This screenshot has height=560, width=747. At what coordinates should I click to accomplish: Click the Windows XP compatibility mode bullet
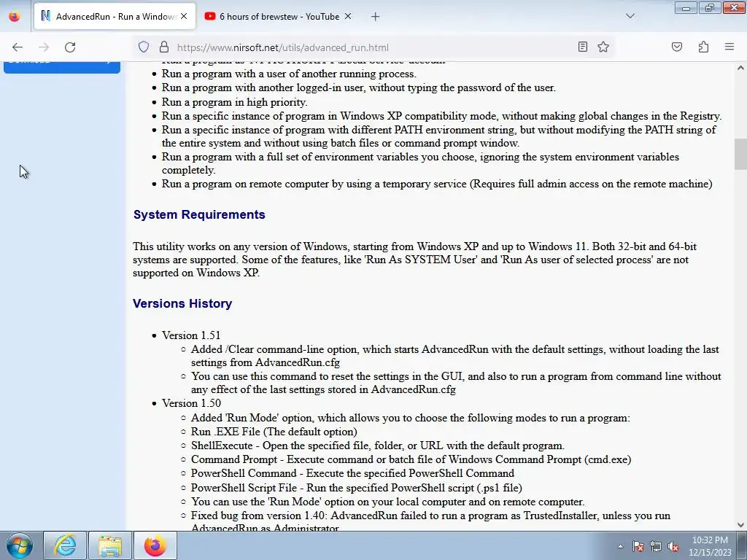(441, 116)
